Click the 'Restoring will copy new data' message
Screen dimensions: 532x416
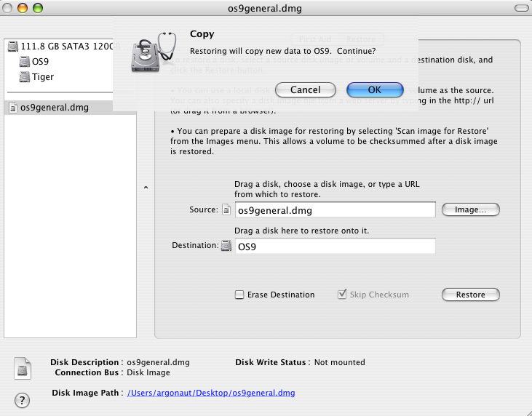[282, 51]
